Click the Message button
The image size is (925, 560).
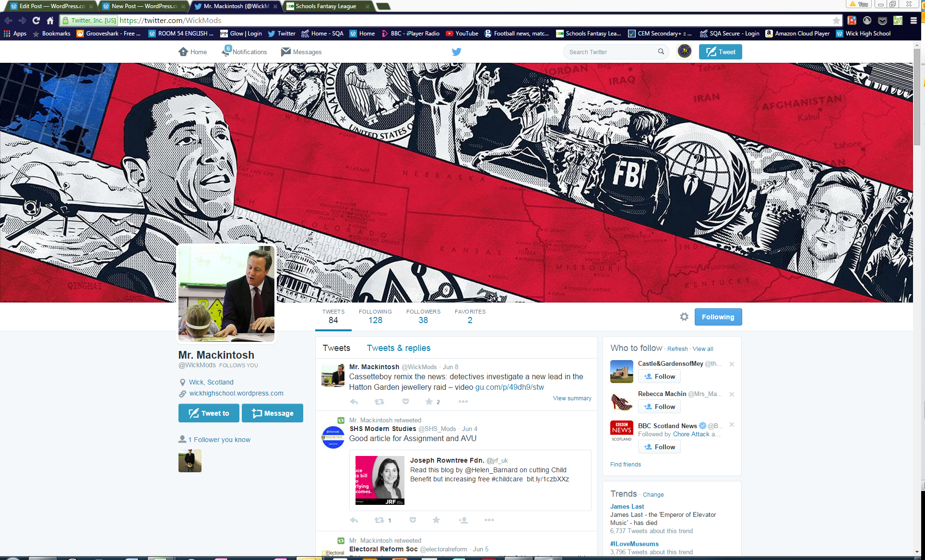pyautogui.click(x=273, y=413)
